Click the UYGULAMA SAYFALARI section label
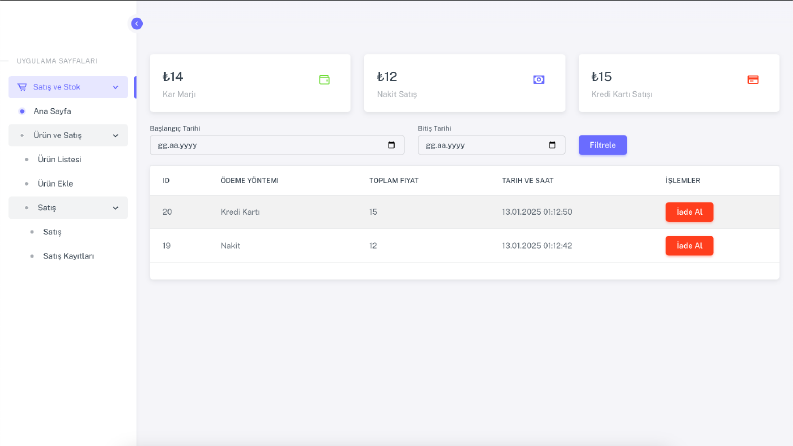Screen dimensions: 793x446 point(57,61)
